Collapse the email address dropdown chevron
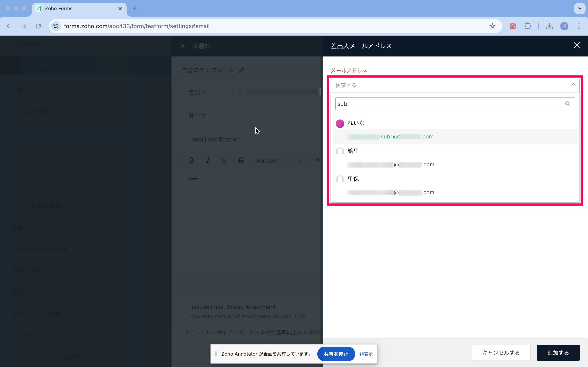 (x=573, y=85)
